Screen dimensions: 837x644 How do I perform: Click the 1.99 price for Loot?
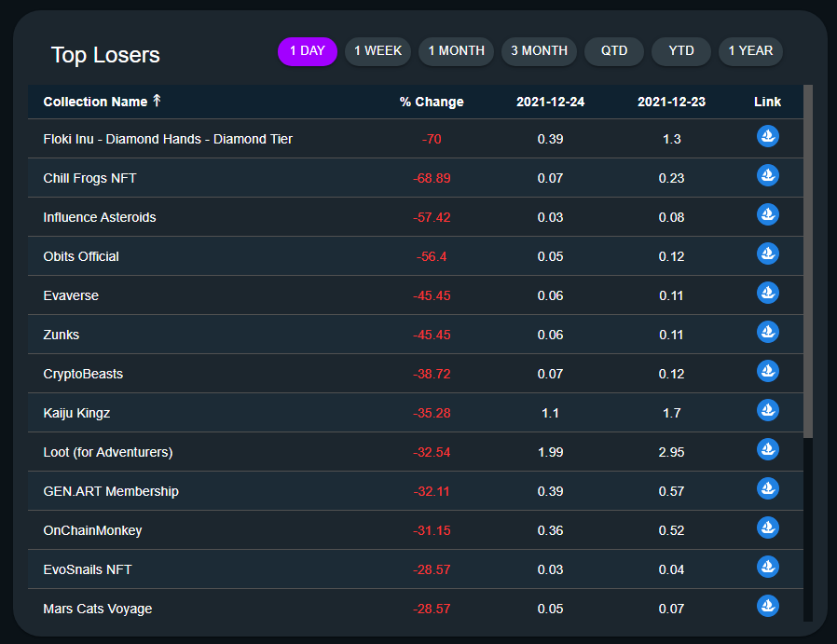coord(550,452)
